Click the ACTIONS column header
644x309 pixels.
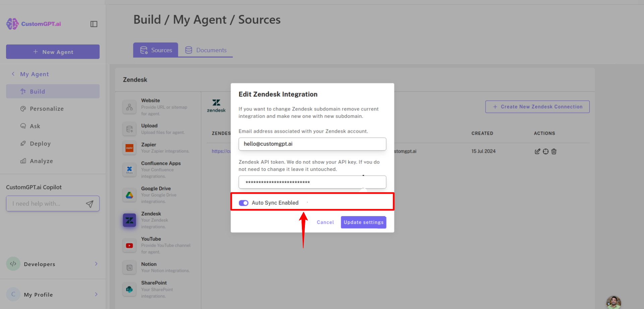click(x=544, y=133)
